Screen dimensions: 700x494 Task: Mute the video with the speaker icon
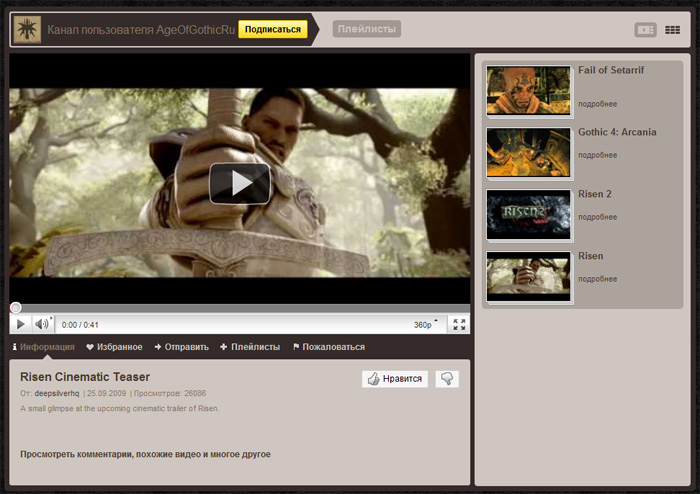point(42,324)
